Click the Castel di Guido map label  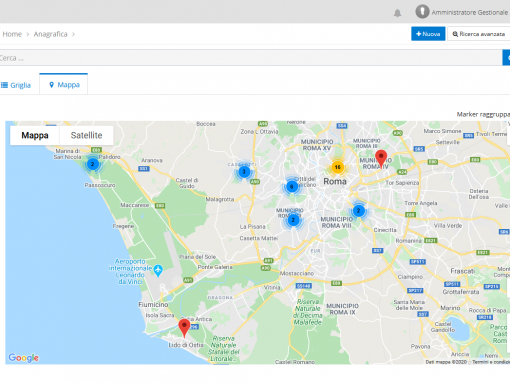[187, 183]
